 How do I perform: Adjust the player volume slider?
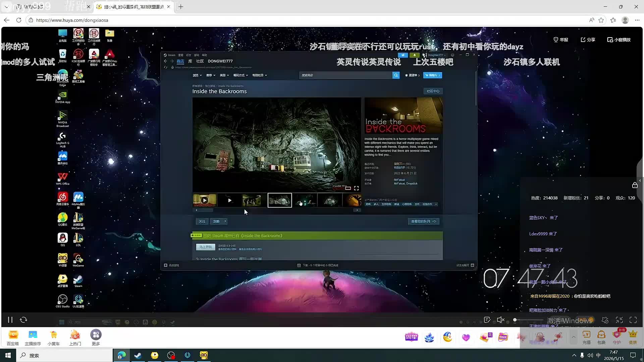point(528,320)
